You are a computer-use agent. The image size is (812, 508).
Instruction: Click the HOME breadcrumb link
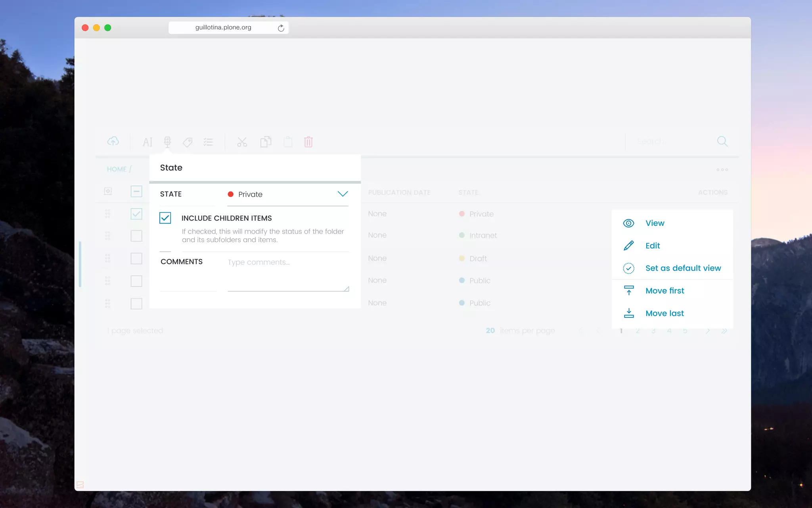117,169
